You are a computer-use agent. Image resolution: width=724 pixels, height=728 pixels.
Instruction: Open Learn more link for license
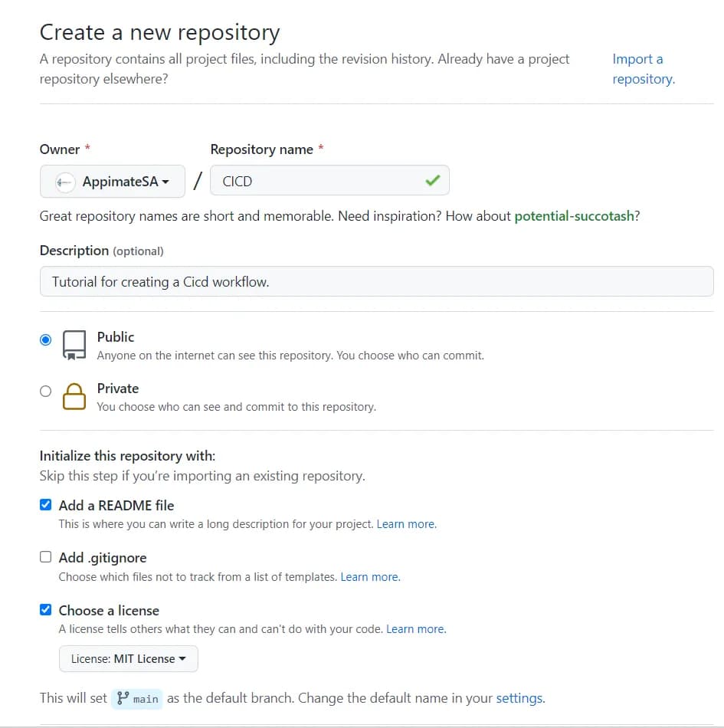415,629
